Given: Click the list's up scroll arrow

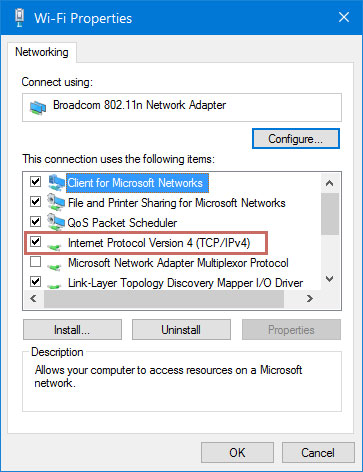Looking at the screenshot, I should coord(330,183).
